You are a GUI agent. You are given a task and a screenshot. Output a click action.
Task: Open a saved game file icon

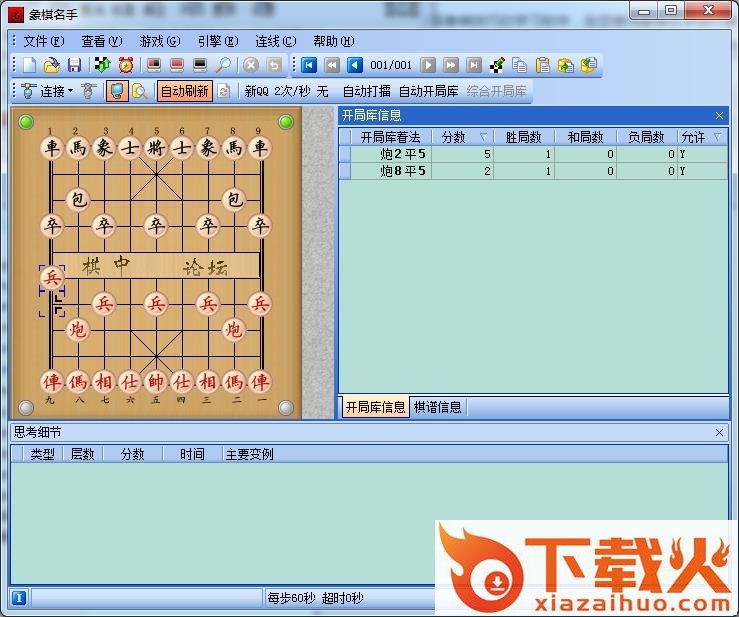click(51, 65)
